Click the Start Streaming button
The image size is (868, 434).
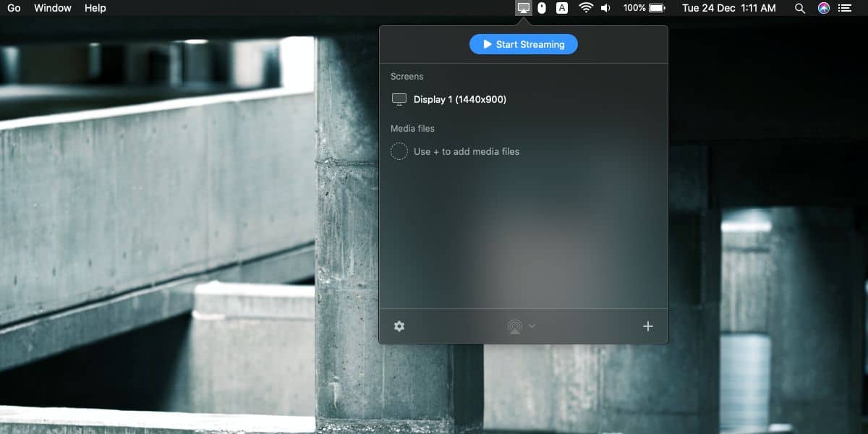coord(524,44)
